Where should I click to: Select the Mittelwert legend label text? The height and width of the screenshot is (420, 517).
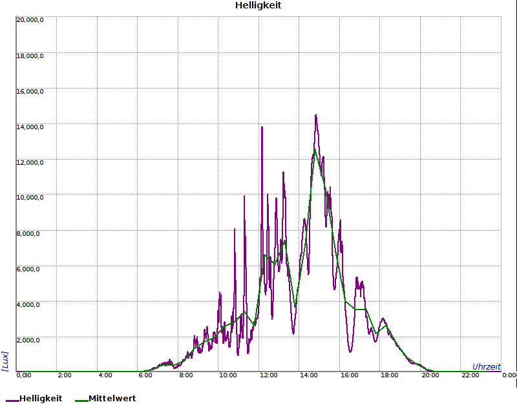(x=112, y=399)
